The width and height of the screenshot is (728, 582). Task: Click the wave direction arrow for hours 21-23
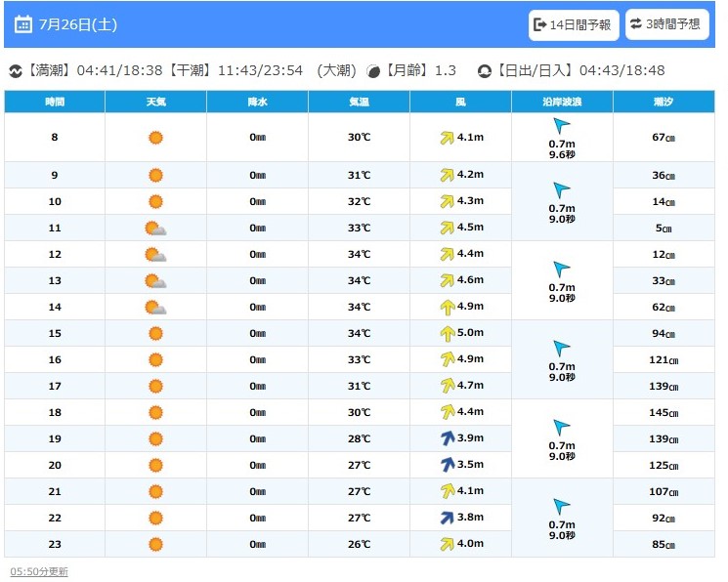[x=561, y=507]
